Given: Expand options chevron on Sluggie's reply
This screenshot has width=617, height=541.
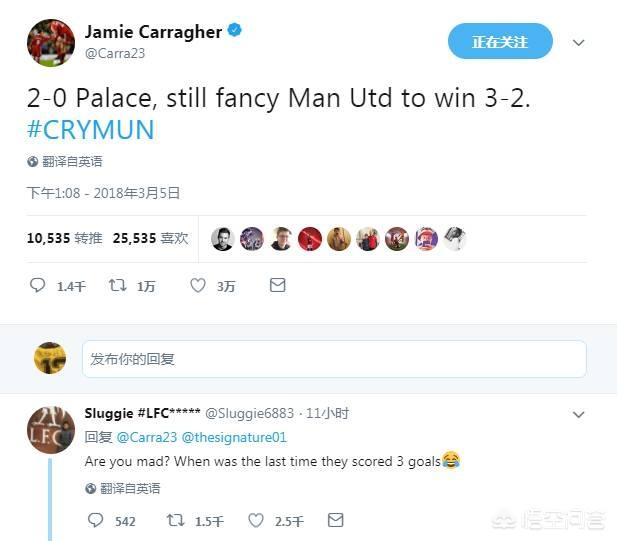Looking at the screenshot, I should click(x=578, y=414).
